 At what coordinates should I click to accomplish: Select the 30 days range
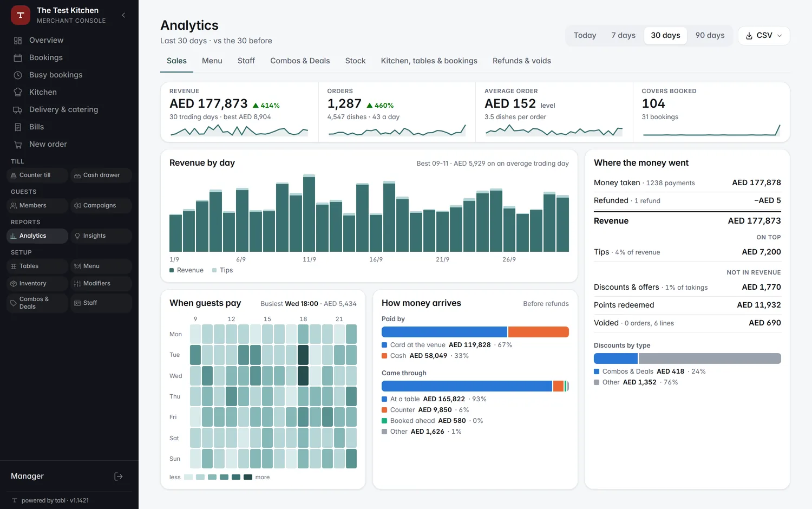point(665,36)
